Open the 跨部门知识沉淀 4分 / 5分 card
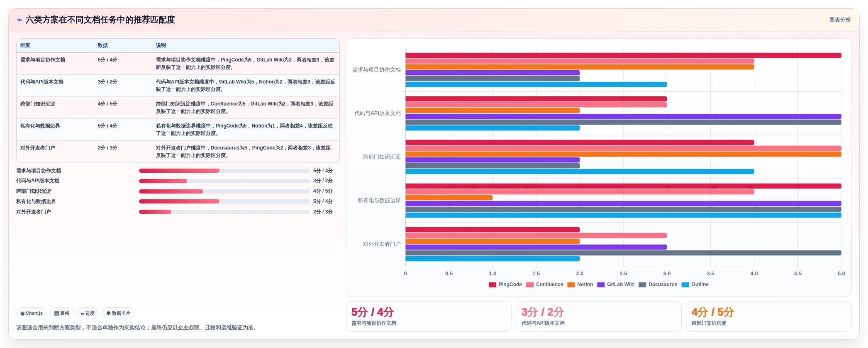The image size is (868, 348). pyautogui.click(x=769, y=316)
